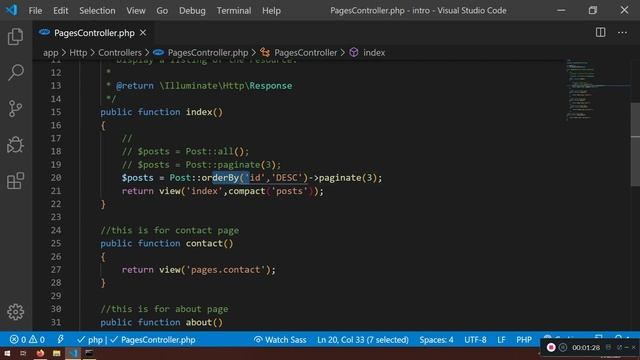Click the vertical editor scrollbar thumb
640x360 pixels.
pyautogui.click(x=635, y=145)
